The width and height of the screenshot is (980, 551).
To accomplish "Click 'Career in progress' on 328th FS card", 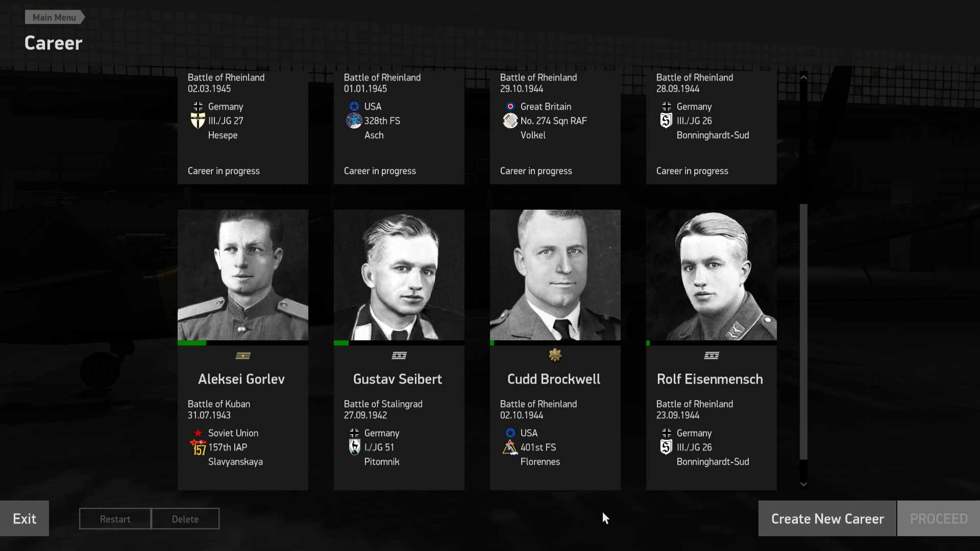I will (x=380, y=171).
